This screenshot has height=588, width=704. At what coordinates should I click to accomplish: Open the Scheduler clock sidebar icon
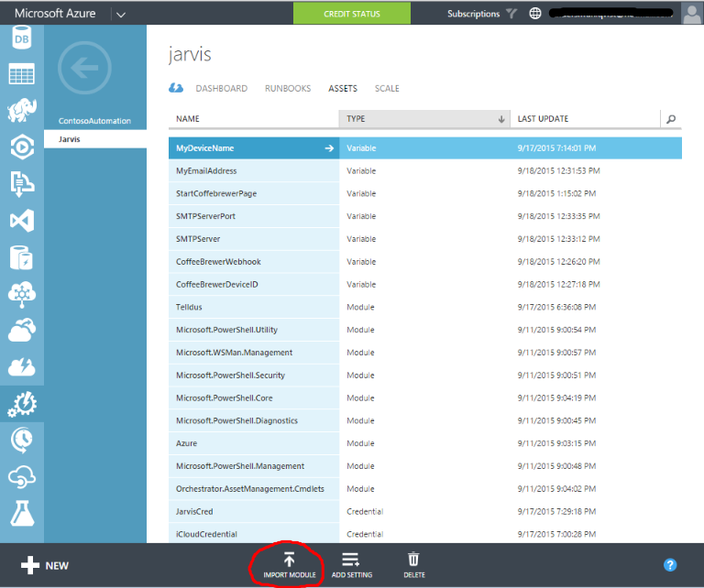[22, 440]
